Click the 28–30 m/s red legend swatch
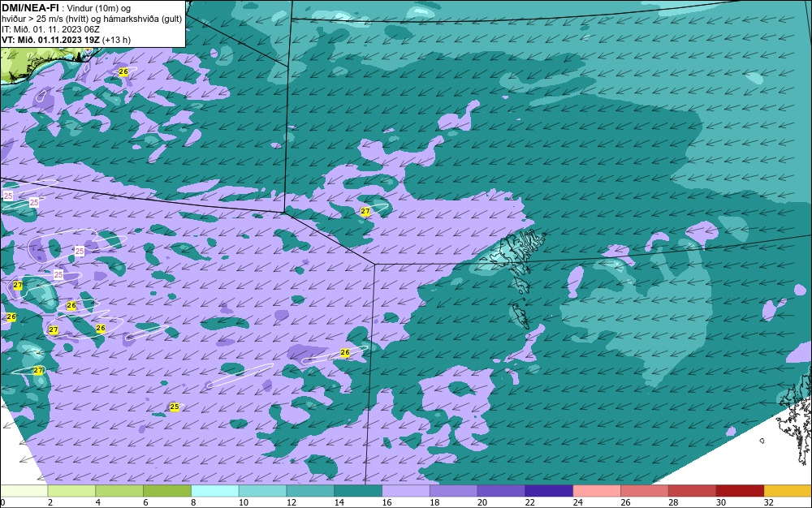 [692, 491]
